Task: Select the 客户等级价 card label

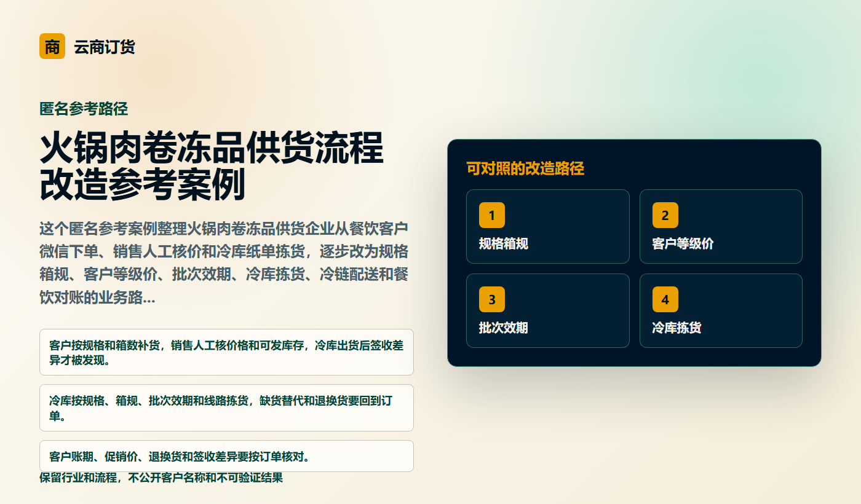Action: tap(683, 243)
